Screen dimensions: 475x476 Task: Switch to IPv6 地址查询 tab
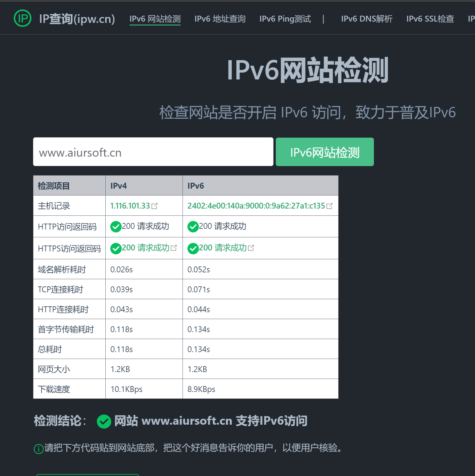[x=220, y=19]
